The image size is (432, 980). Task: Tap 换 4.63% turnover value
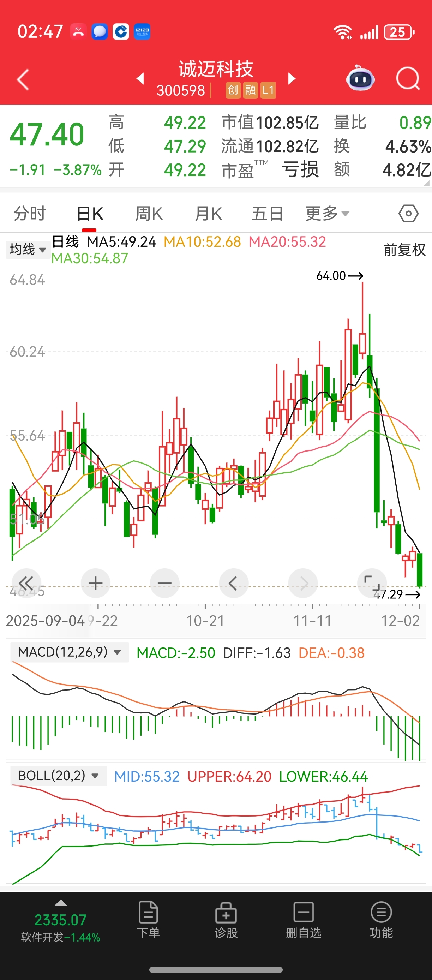pos(382,146)
